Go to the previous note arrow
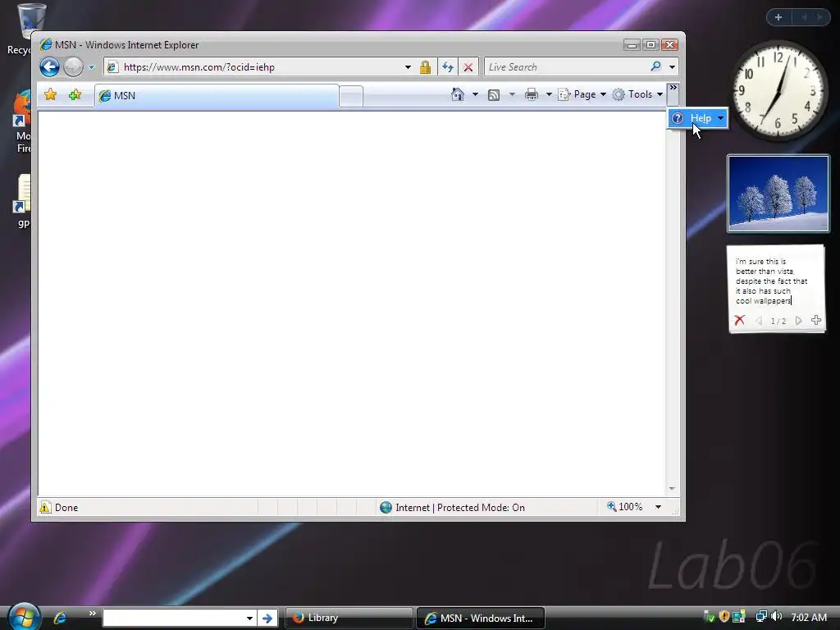Viewport: 840px width, 630px height. (759, 321)
